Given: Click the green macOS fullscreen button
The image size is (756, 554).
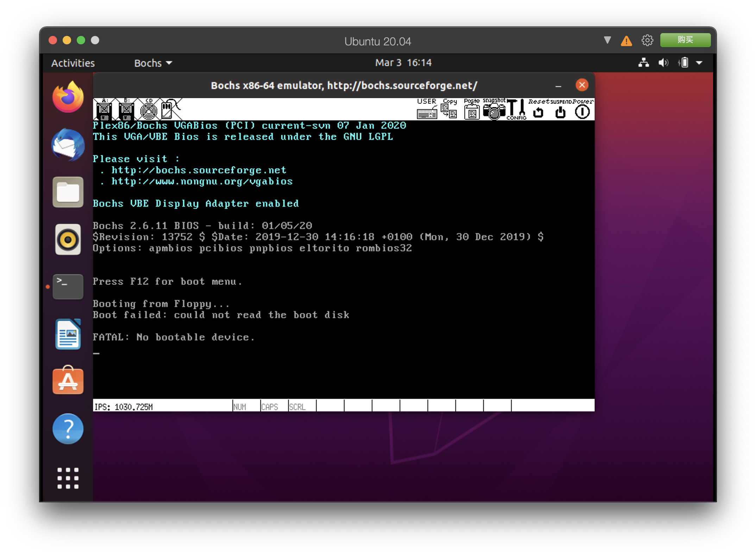Looking at the screenshot, I should (81, 40).
